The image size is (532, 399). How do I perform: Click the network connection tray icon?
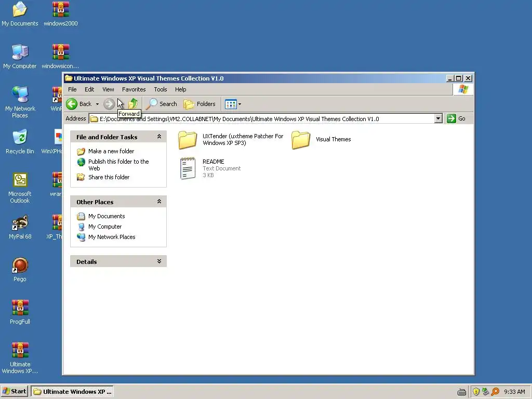(x=486, y=392)
